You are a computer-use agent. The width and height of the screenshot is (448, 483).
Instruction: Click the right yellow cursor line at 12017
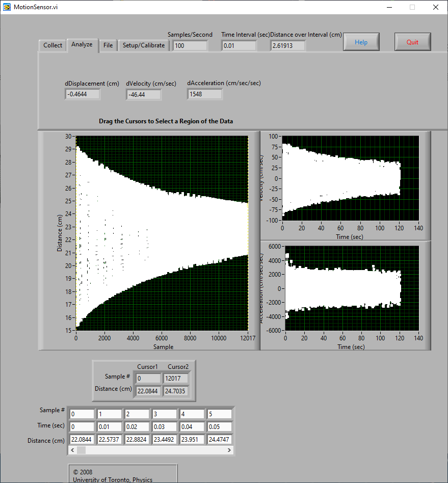(x=248, y=233)
